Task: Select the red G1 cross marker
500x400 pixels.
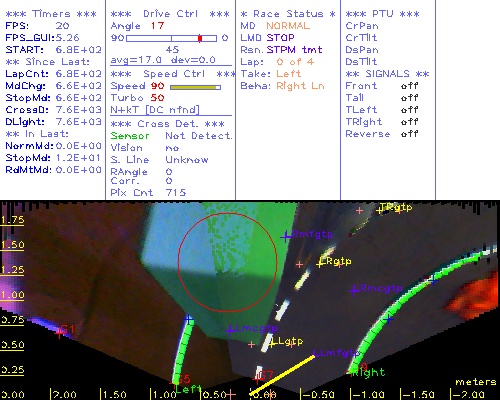Action: tap(60, 332)
